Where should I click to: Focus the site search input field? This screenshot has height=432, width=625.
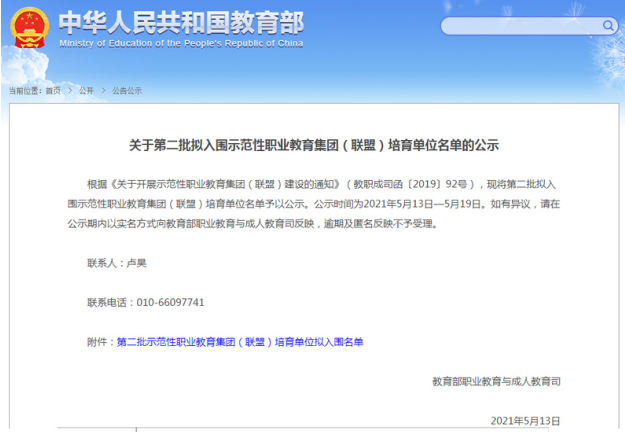(x=510, y=26)
